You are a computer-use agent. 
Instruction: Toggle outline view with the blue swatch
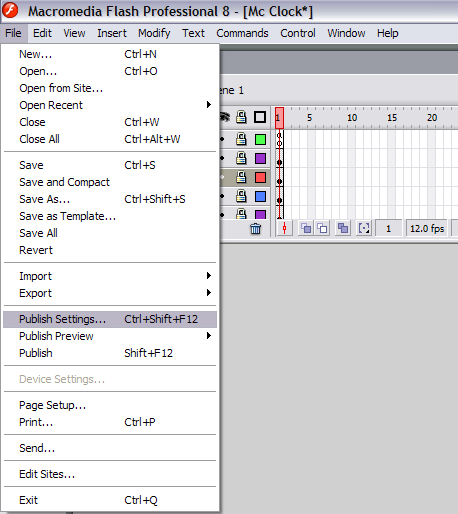click(x=260, y=196)
